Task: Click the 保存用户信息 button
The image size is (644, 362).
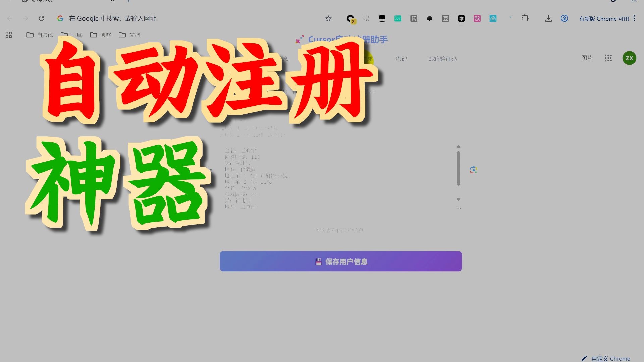Action: 340,261
